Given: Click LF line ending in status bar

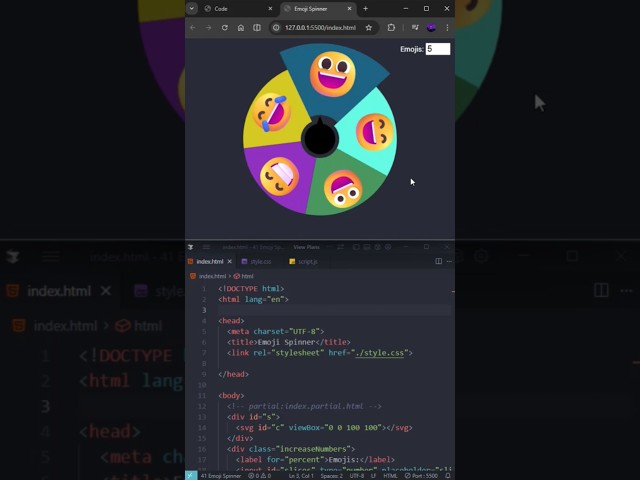Looking at the screenshot, I should click(373, 476).
